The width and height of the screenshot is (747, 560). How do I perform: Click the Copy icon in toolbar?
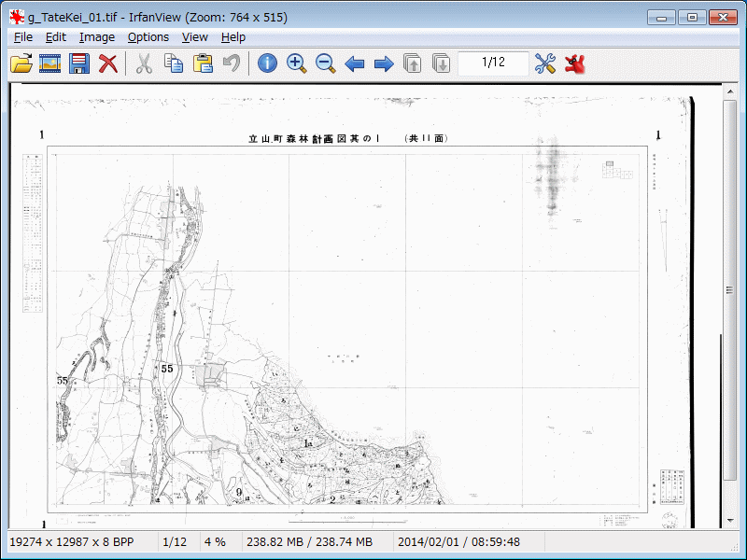click(173, 63)
